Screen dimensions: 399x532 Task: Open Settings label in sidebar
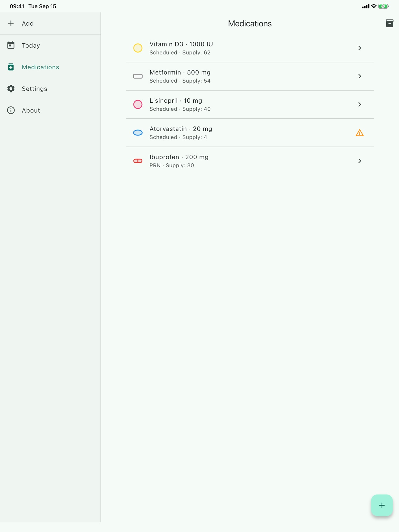35,89
